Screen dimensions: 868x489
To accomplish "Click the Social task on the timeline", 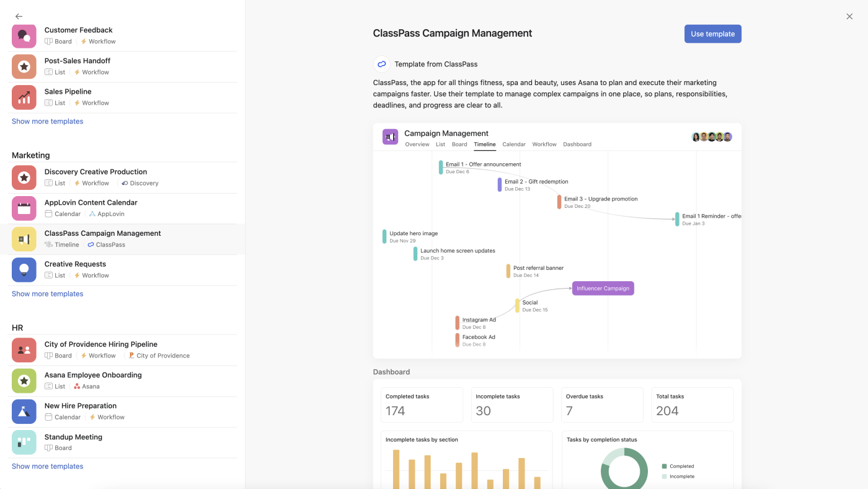I will [x=531, y=306].
